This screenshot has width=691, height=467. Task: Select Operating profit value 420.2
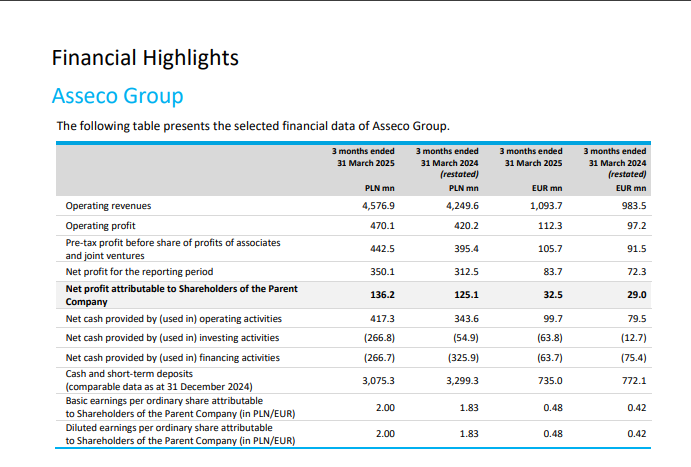(x=466, y=226)
